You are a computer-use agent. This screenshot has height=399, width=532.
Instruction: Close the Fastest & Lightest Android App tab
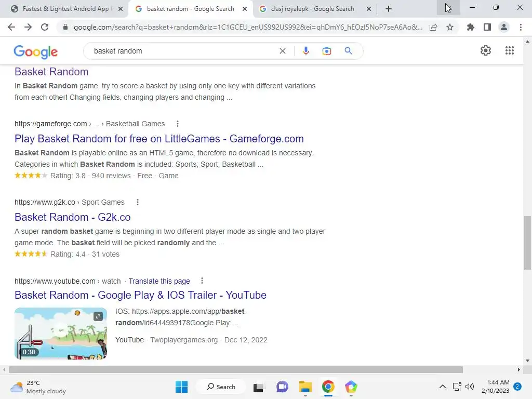(121, 9)
